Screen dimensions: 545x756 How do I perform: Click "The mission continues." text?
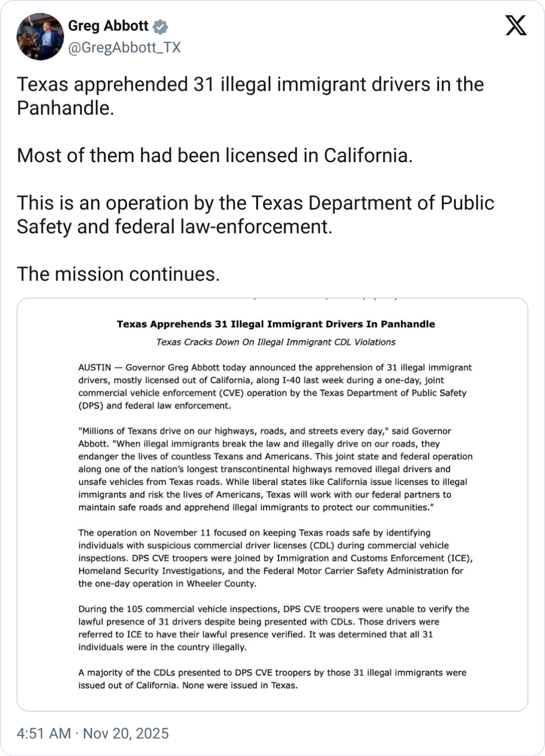point(118,274)
